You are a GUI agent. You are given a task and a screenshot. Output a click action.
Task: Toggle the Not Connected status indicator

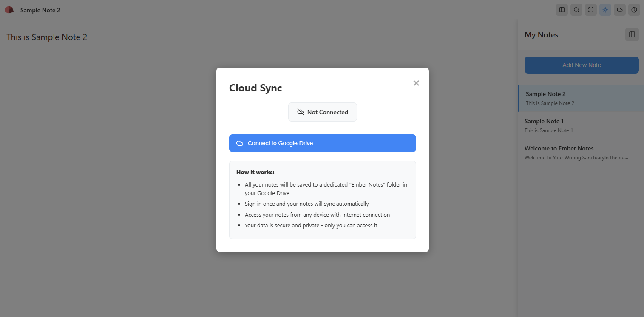click(322, 112)
